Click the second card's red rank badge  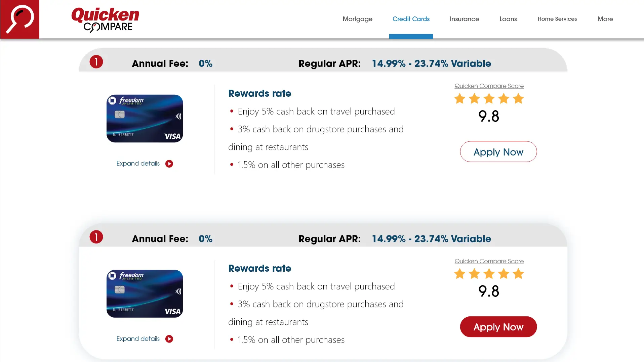[96, 237]
